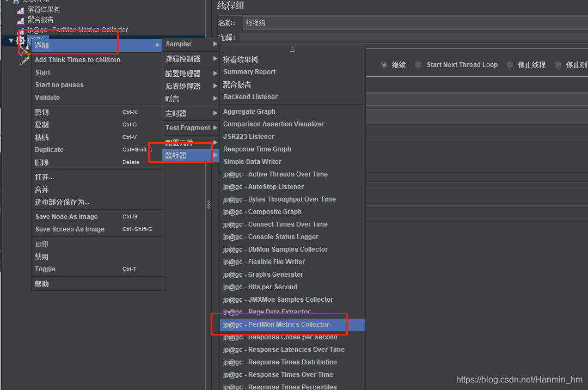Screen dimensions: 588x390
Task: Select 剪切 (Ctrl-X) menu item
Action: coord(97,112)
